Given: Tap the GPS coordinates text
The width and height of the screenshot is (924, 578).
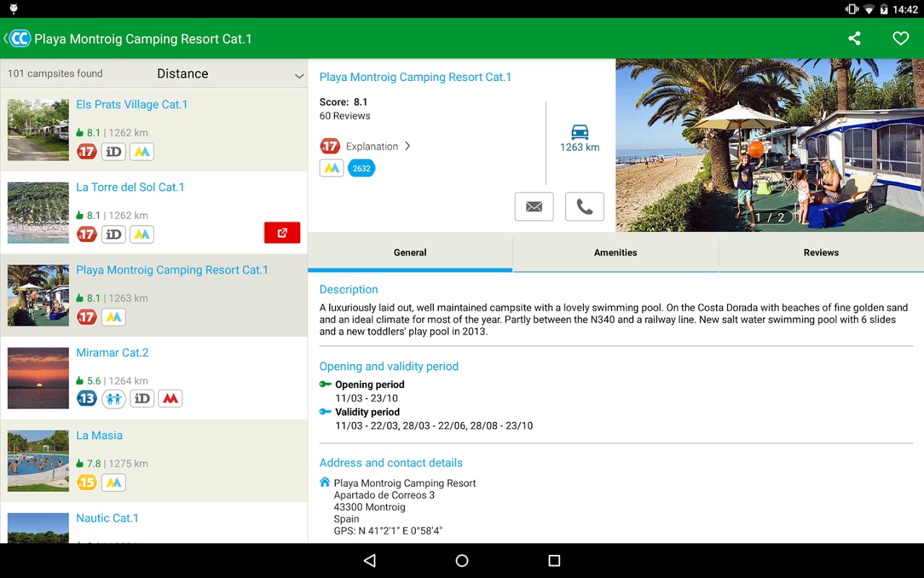Looking at the screenshot, I should click(388, 530).
